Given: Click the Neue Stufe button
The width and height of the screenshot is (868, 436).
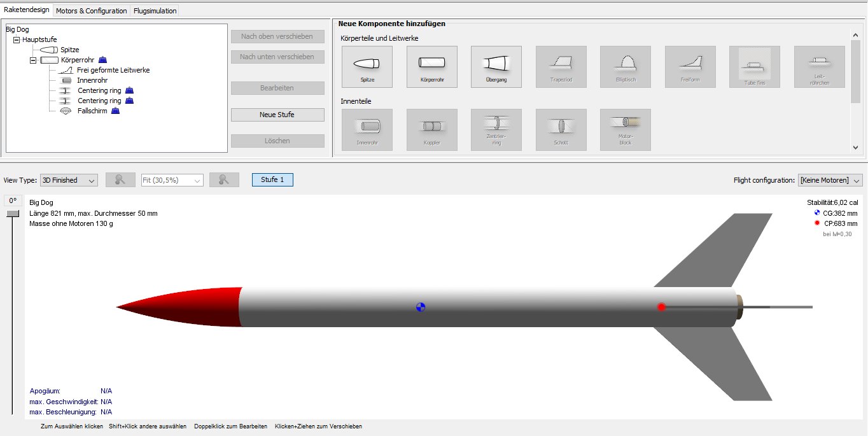Looking at the screenshot, I should point(277,115).
